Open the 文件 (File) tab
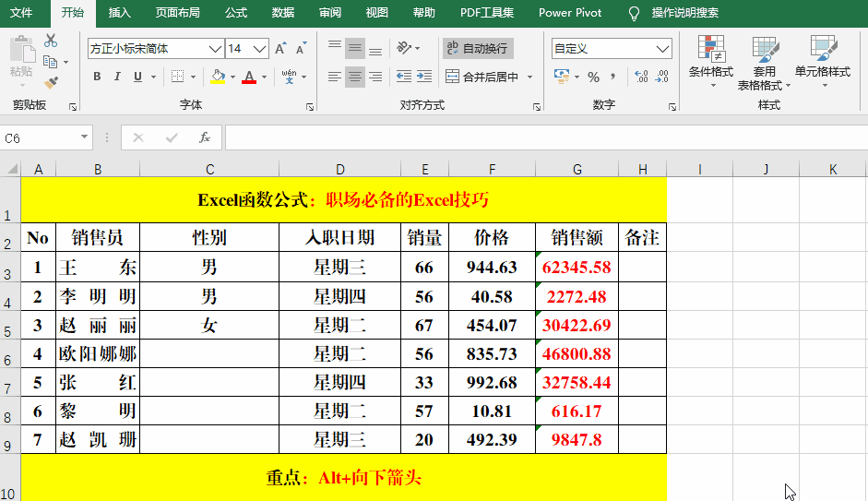The image size is (868, 501). tap(21, 13)
